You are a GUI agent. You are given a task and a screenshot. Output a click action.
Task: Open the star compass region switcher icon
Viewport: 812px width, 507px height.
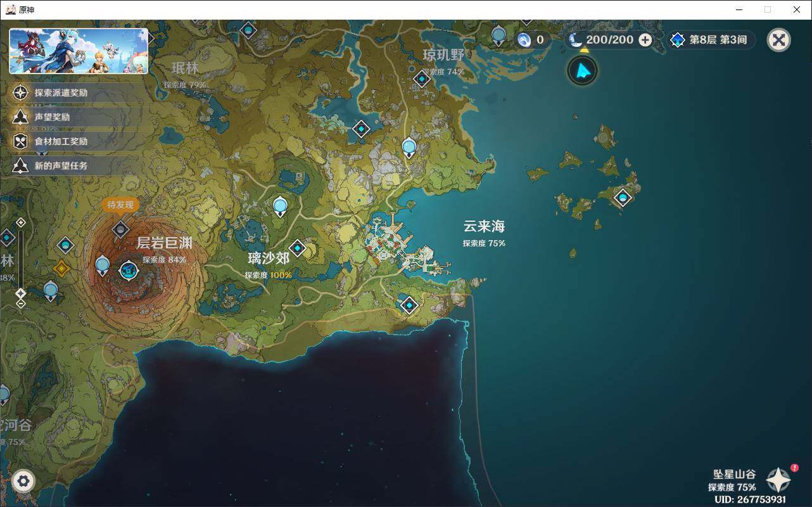click(x=778, y=480)
